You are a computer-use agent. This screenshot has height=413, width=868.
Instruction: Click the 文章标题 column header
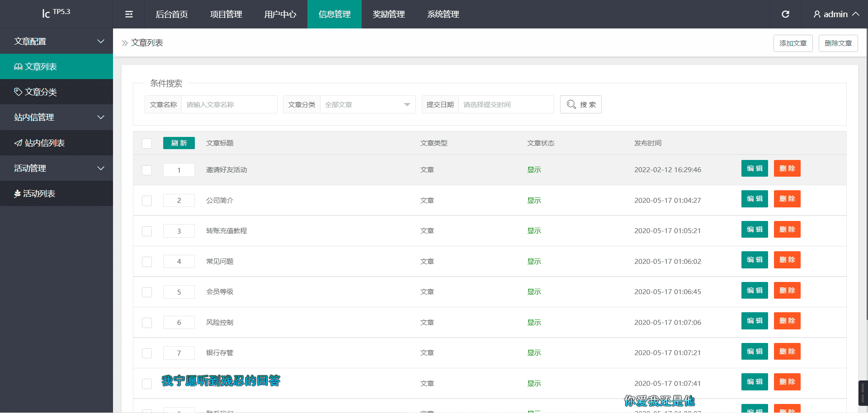(x=220, y=143)
